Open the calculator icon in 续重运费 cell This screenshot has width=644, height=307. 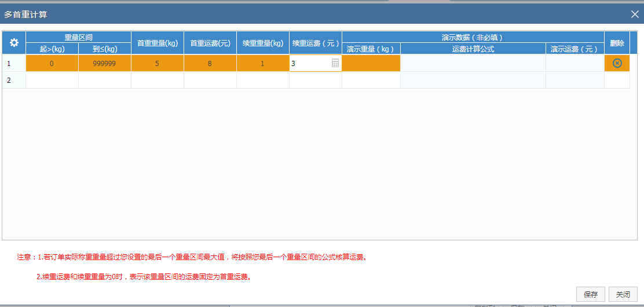[335, 63]
